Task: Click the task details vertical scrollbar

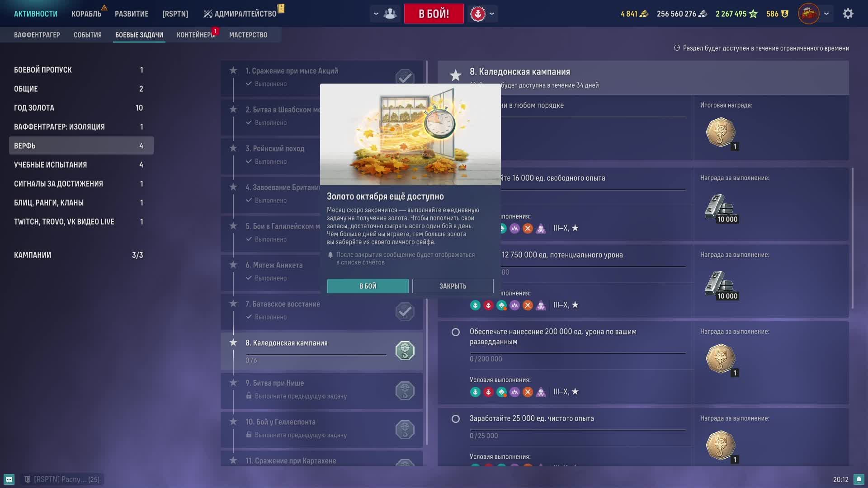Action: point(852,238)
